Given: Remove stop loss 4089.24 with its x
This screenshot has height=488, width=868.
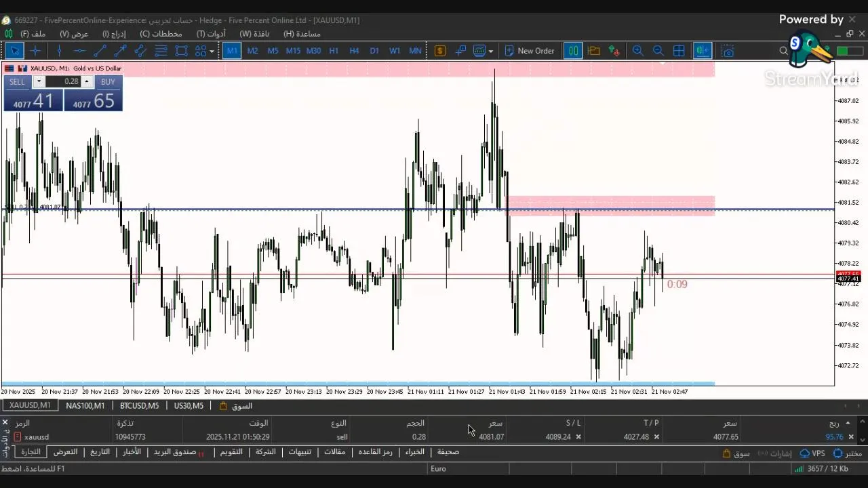Looking at the screenshot, I should coord(578,437).
